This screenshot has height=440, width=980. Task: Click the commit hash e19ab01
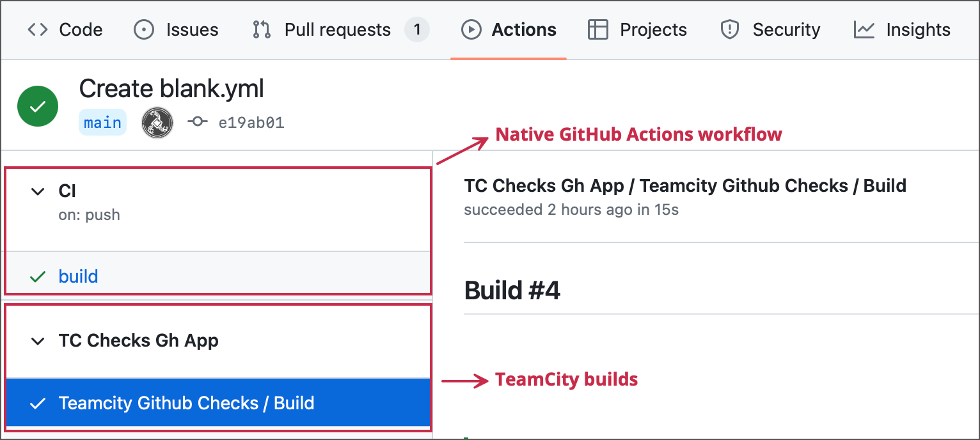click(x=251, y=122)
